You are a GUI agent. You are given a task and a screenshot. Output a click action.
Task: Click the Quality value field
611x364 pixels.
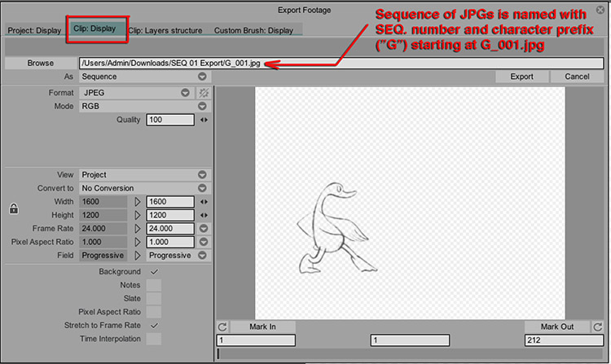pos(170,120)
